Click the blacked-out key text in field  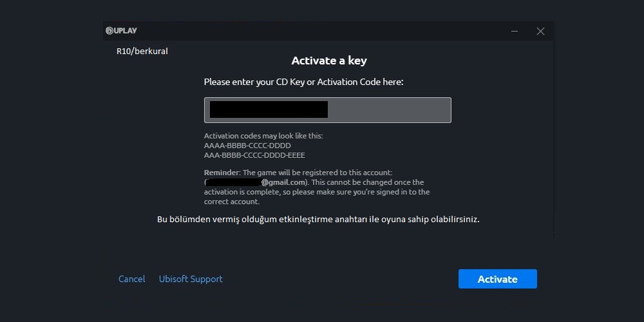tap(269, 109)
